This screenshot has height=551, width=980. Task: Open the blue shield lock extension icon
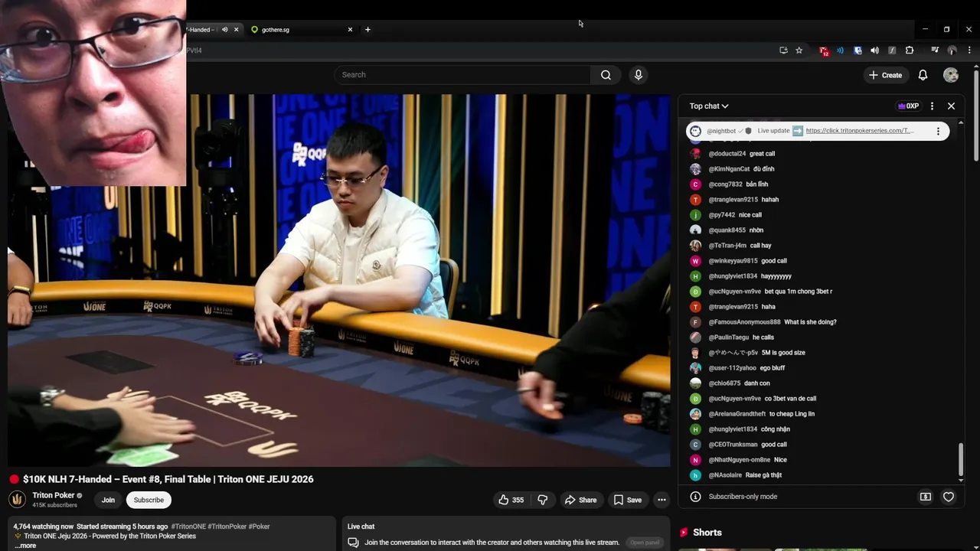point(857,51)
